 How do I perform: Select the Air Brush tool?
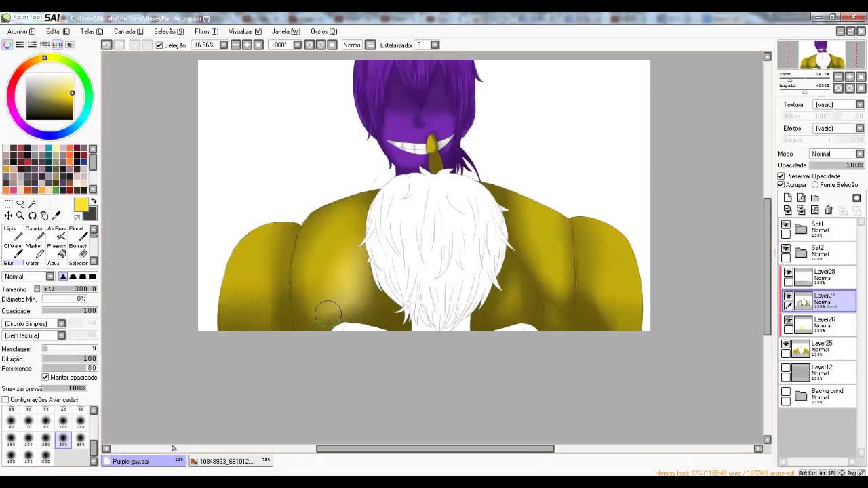(56, 233)
